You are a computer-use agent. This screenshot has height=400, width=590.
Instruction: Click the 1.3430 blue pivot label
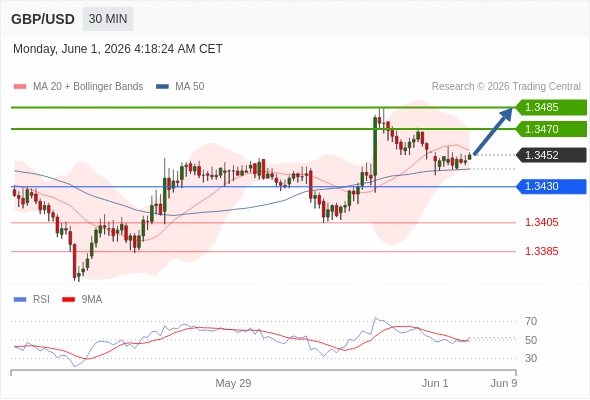tap(551, 186)
